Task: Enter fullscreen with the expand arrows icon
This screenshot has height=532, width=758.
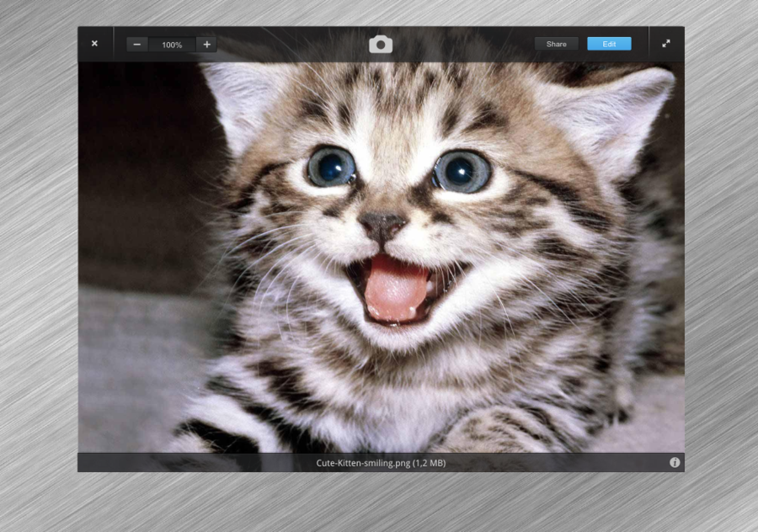Action: pyautogui.click(x=666, y=44)
